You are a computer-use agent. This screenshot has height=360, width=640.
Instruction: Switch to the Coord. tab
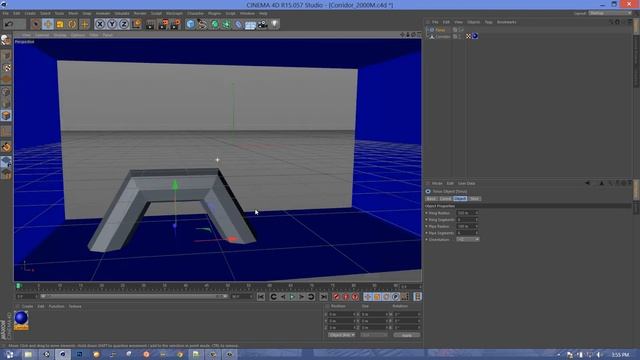(x=445, y=199)
